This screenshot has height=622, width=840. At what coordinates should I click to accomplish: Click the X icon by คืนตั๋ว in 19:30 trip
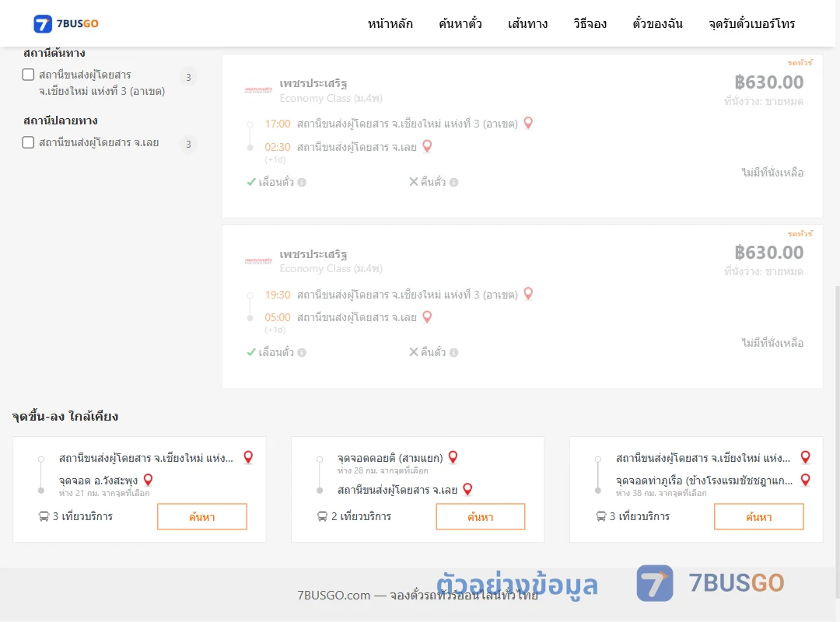[x=414, y=352]
